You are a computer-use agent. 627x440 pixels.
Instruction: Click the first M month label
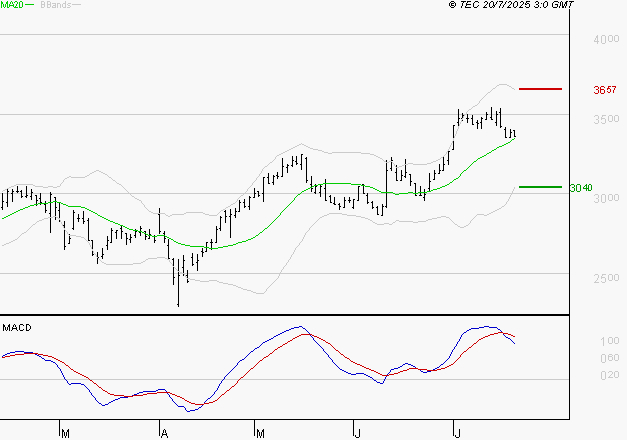tap(66, 434)
